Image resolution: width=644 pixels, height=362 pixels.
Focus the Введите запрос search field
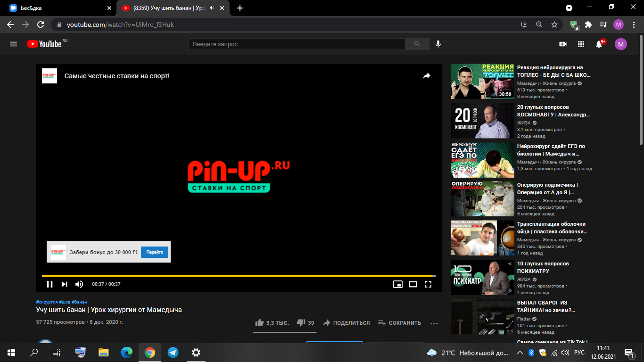297,44
